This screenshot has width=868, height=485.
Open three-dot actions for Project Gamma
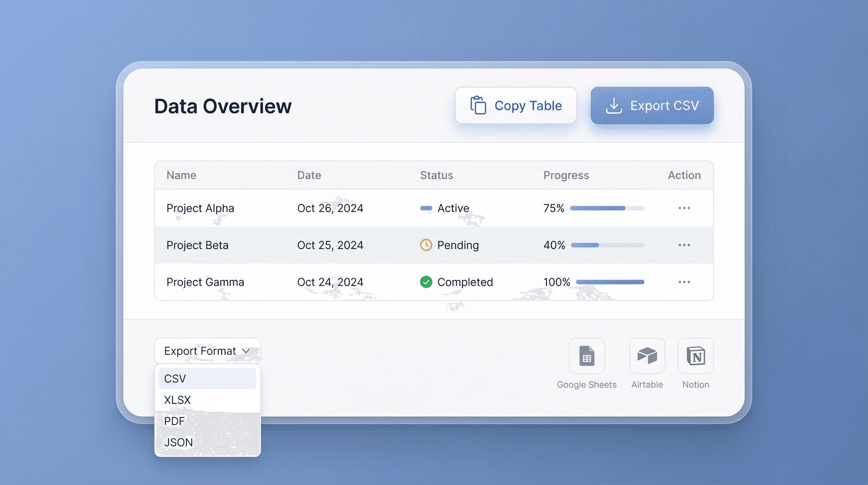point(684,282)
